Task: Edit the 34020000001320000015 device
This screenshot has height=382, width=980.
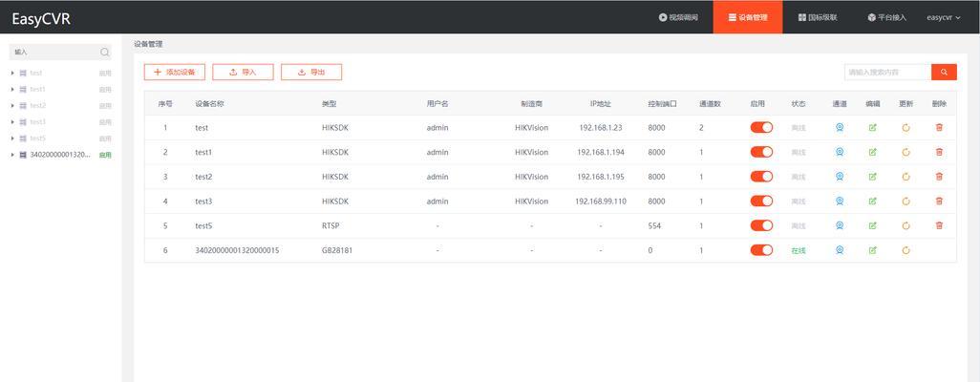Action: click(872, 250)
